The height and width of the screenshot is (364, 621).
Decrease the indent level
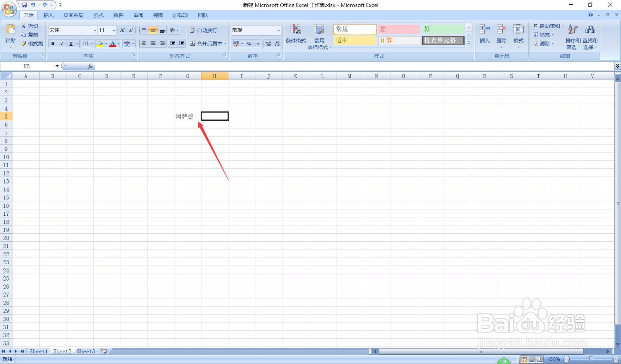tap(172, 43)
